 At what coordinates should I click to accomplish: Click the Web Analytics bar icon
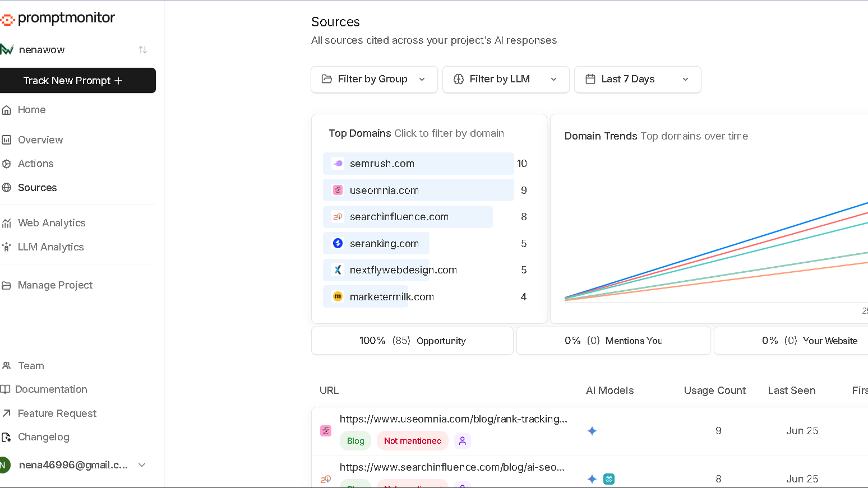7,224
